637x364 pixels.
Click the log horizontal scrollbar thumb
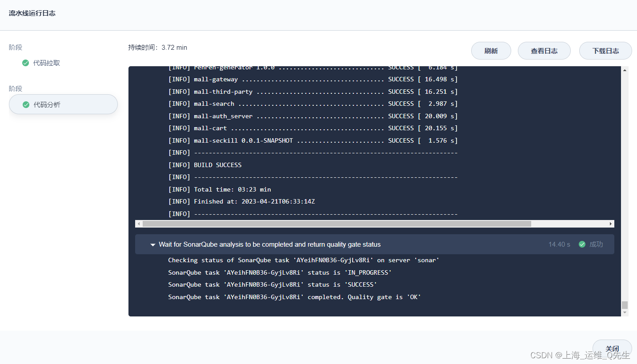(x=337, y=224)
